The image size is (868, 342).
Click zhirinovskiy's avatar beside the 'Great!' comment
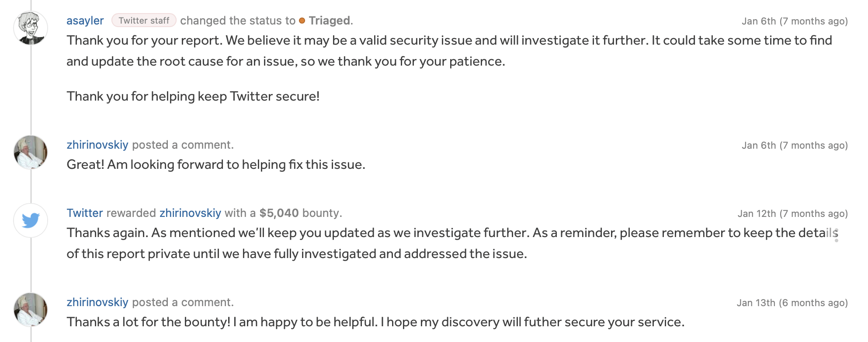pos(31,152)
